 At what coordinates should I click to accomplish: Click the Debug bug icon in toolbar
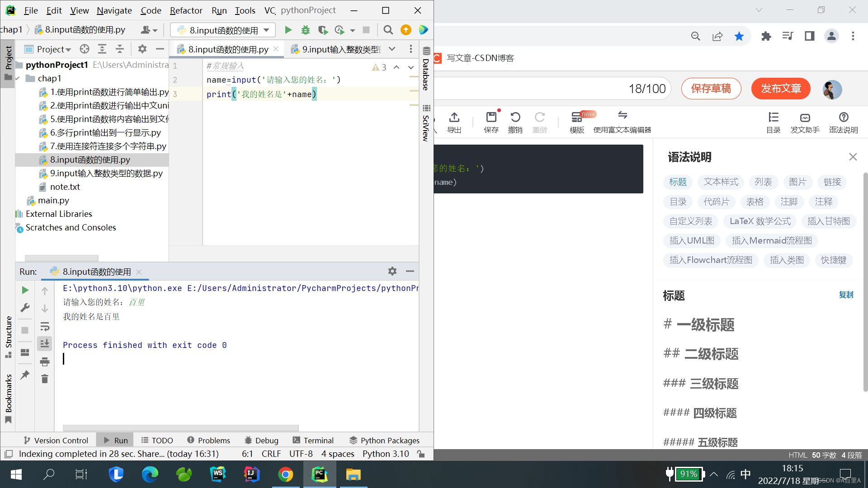click(x=306, y=30)
